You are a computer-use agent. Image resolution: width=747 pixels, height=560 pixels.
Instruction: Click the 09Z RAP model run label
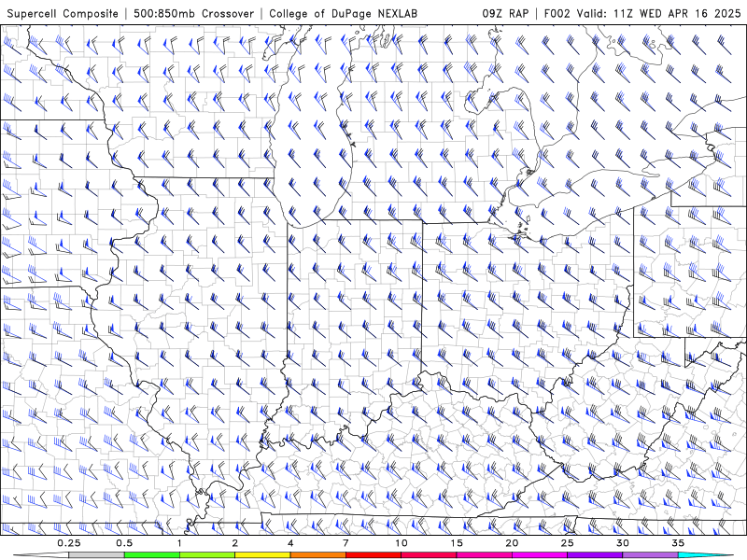(505, 13)
